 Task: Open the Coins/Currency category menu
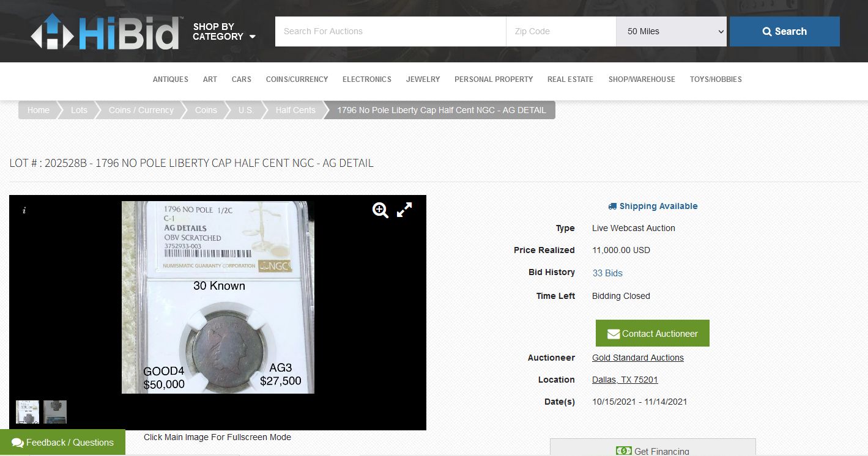(x=297, y=79)
